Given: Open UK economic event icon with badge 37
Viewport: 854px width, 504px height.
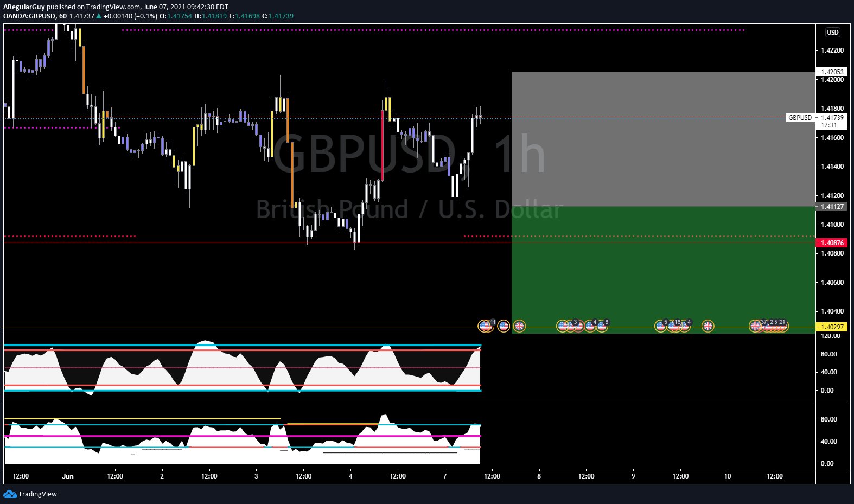Looking at the screenshot, I should (755, 326).
